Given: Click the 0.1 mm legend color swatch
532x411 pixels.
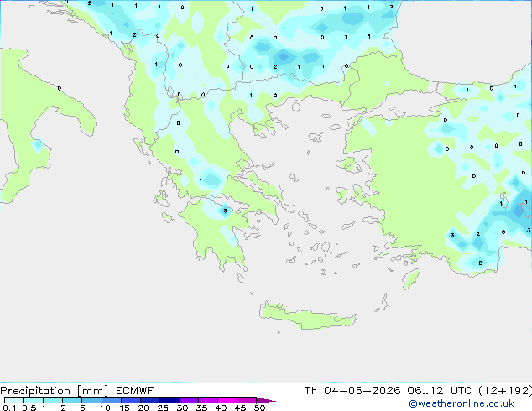Looking at the screenshot, I should pyautogui.click(x=14, y=400).
